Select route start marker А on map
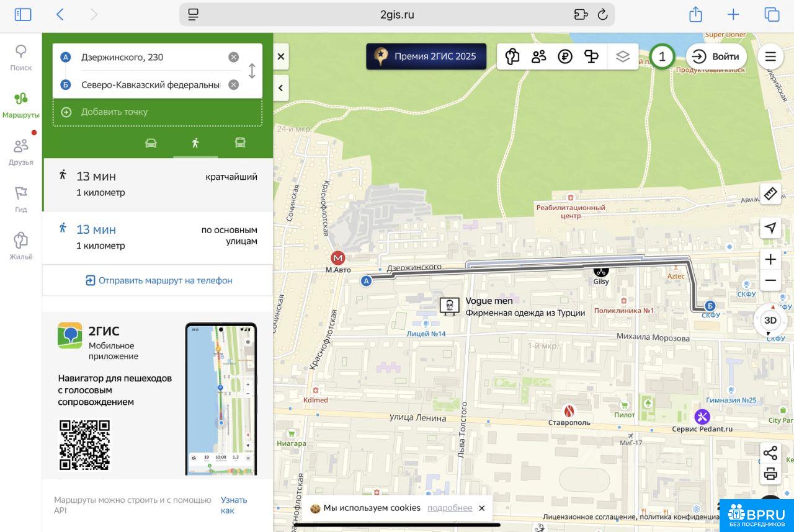 pyautogui.click(x=366, y=281)
